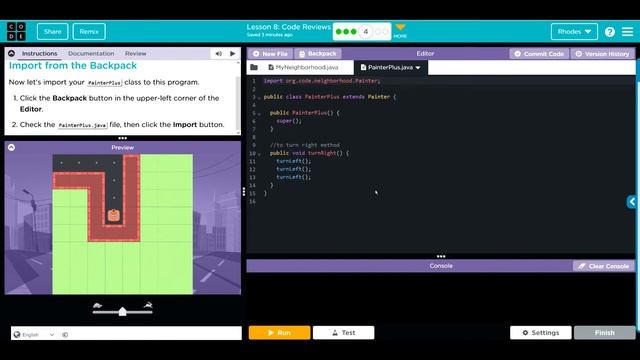Expand the right side panel arrow
This screenshot has width=640, height=360.
(x=632, y=202)
